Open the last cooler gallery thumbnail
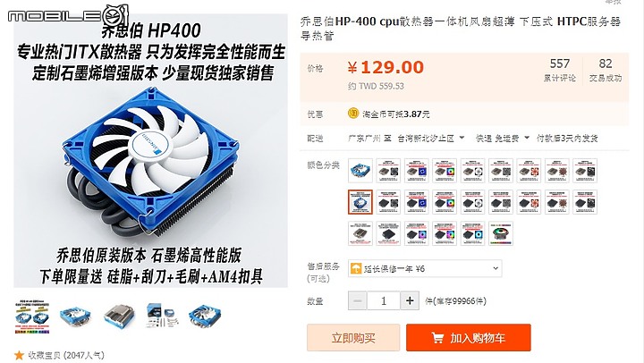Viewport: 644px width, 363px height. click(205, 317)
